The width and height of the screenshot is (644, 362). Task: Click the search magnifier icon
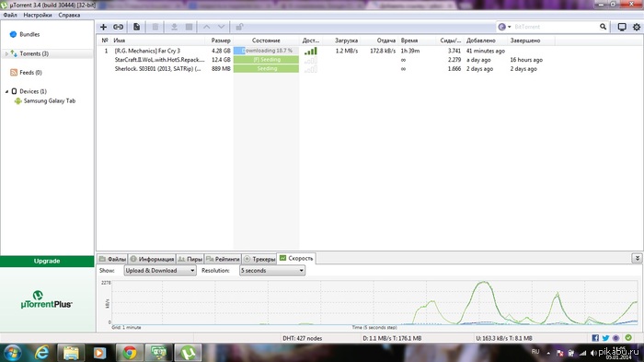coord(603,27)
